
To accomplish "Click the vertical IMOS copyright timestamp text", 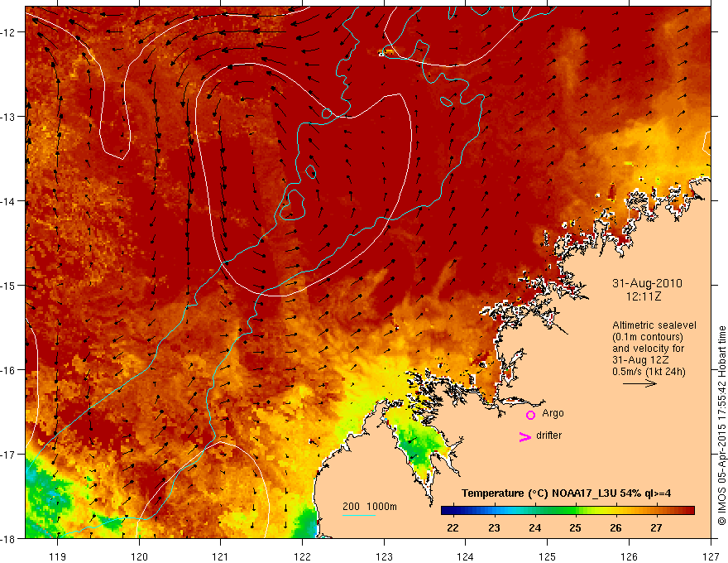I will pyautogui.click(x=721, y=426).
